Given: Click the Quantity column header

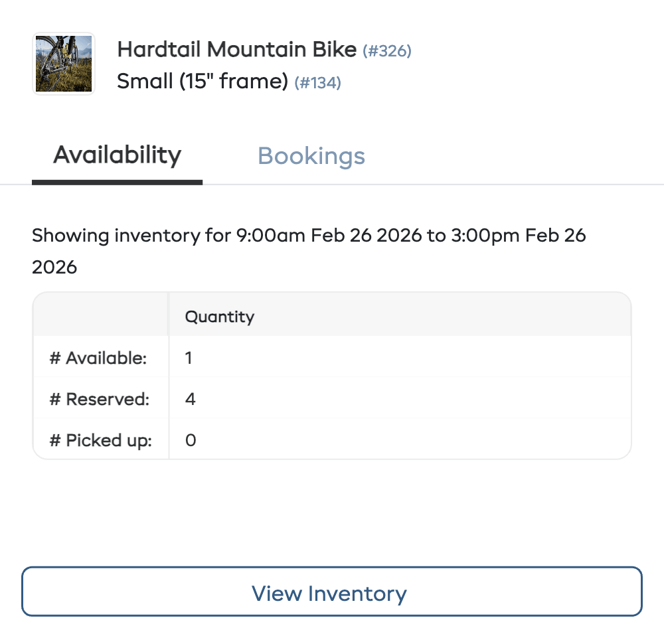Looking at the screenshot, I should [x=220, y=317].
